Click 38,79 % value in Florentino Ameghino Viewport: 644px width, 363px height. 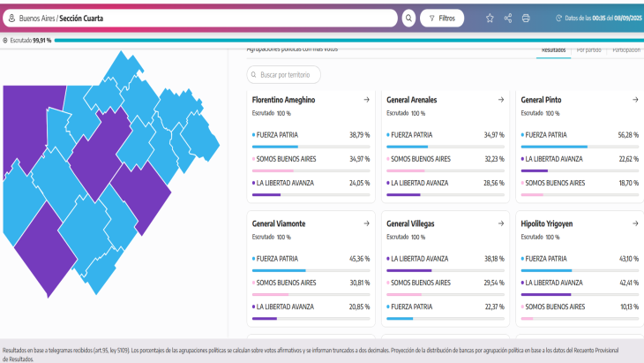click(x=359, y=135)
